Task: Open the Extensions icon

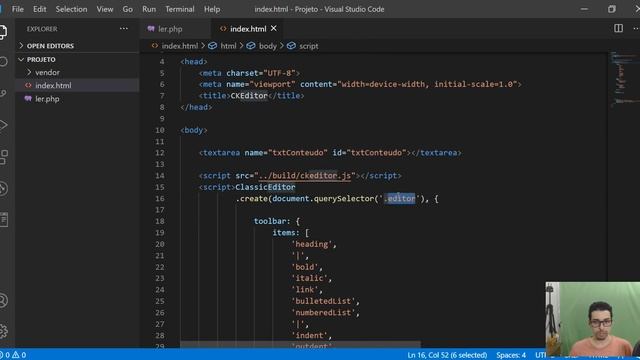Action: (x=3, y=157)
